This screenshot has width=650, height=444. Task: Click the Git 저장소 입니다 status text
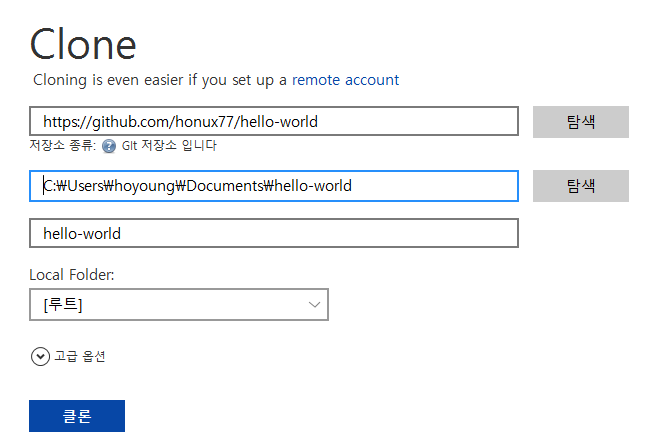point(169,146)
